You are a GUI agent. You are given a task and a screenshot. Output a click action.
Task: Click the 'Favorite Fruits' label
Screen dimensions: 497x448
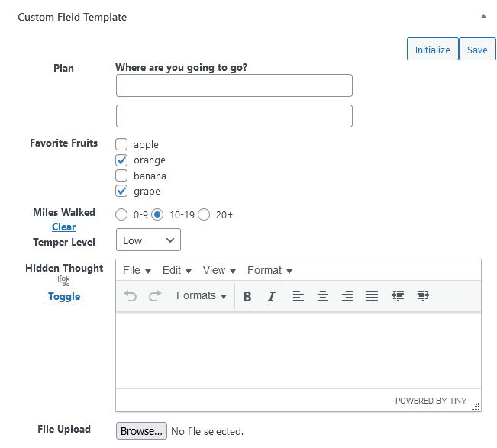63,143
